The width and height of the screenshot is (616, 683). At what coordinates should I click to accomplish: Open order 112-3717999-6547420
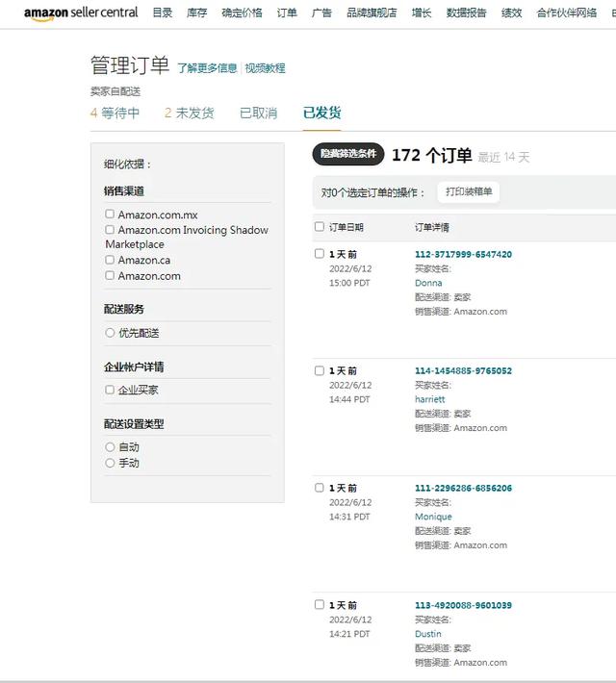463,254
